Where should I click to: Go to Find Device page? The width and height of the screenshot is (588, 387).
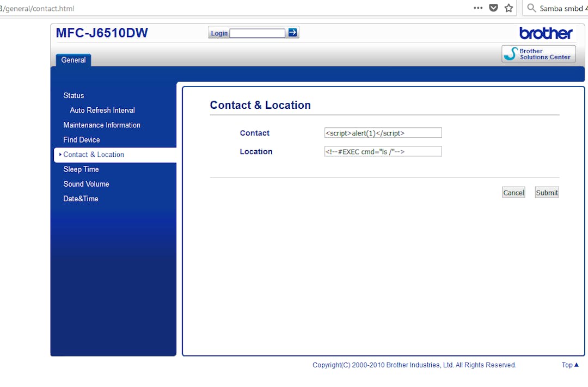pyautogui.click(x=82, y=139)
